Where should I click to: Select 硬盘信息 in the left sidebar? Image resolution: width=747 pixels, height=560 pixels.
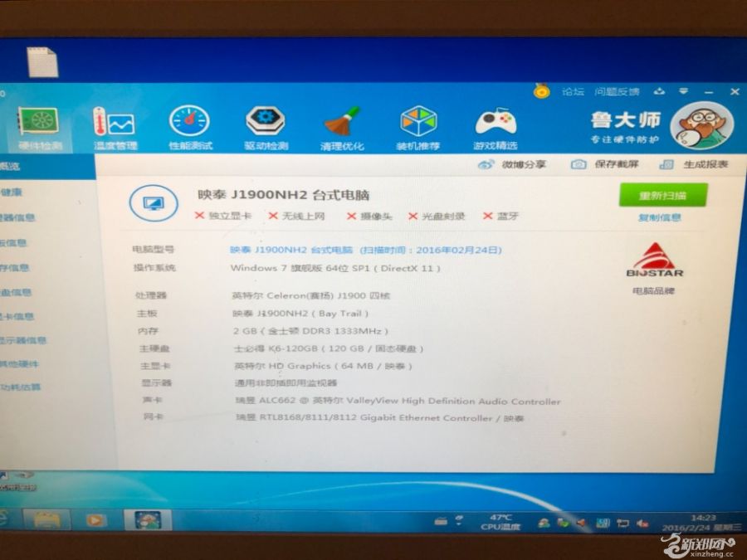pyautogui.click(x=16, y=292)
